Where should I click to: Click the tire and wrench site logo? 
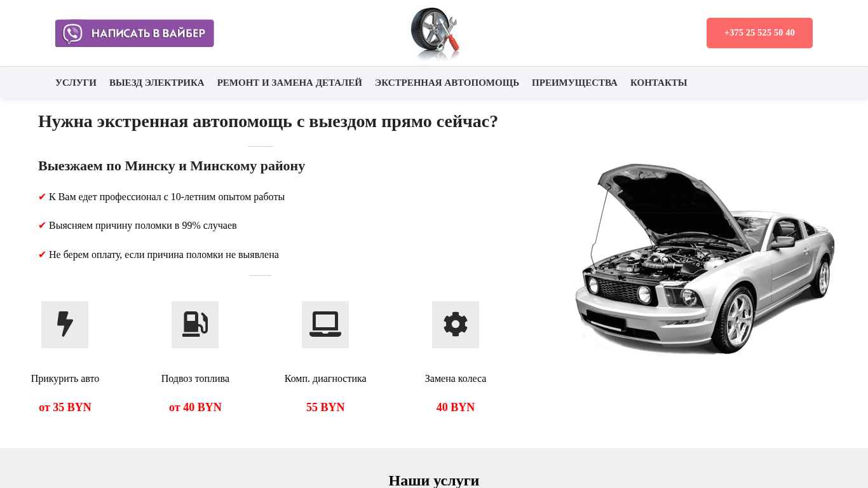coord(435,33)
